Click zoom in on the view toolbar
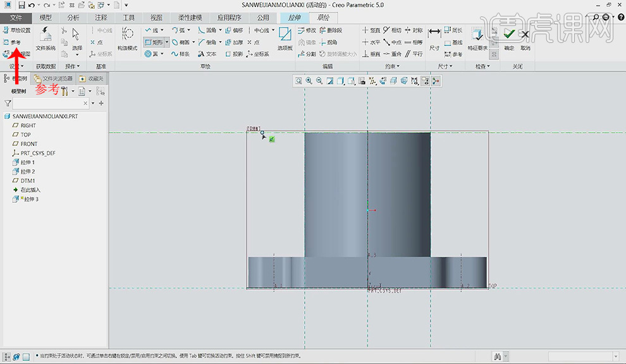 (x=309, y=81)
